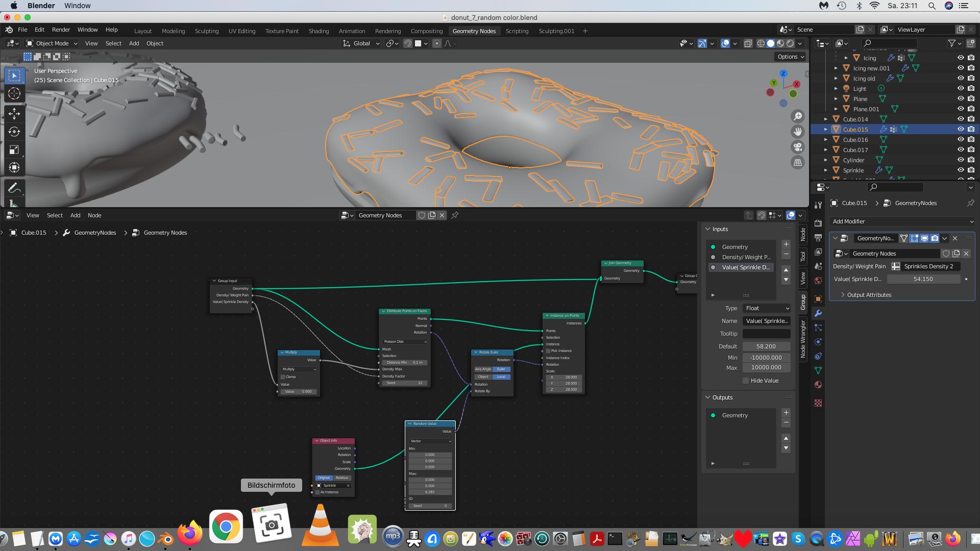The width and height of the screenshot is (980, 551).
Task: Click the Select Box tool
Action: pos(14,76)
